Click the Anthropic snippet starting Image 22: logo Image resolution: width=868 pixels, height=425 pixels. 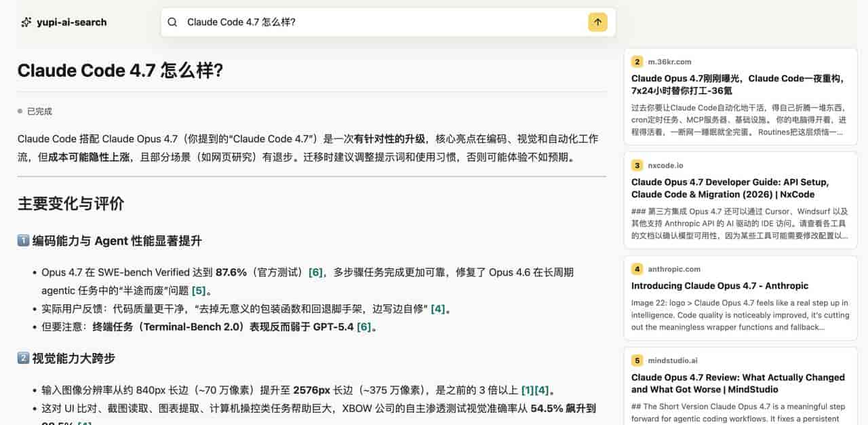click(x=740, y=315)
